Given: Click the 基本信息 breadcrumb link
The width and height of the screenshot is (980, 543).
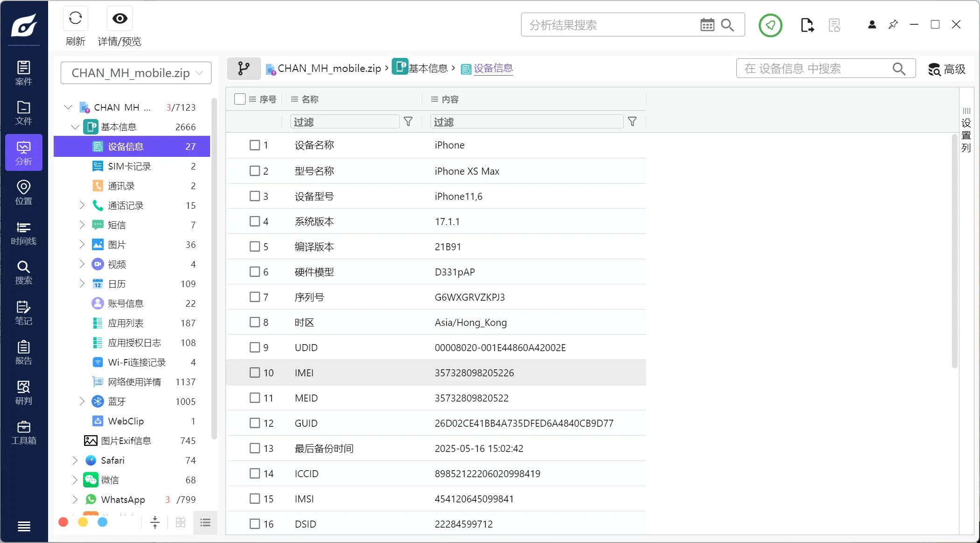Looking at the screenshot, I should pos(428,69).
